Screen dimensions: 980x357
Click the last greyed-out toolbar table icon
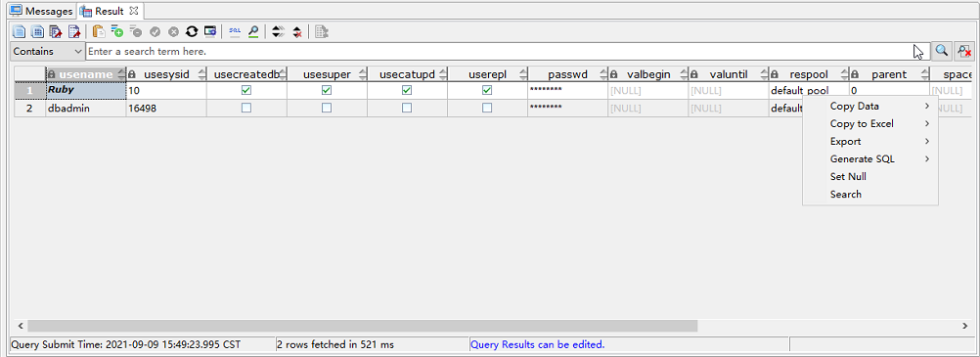pyautogui.click(x=321, y=31)
